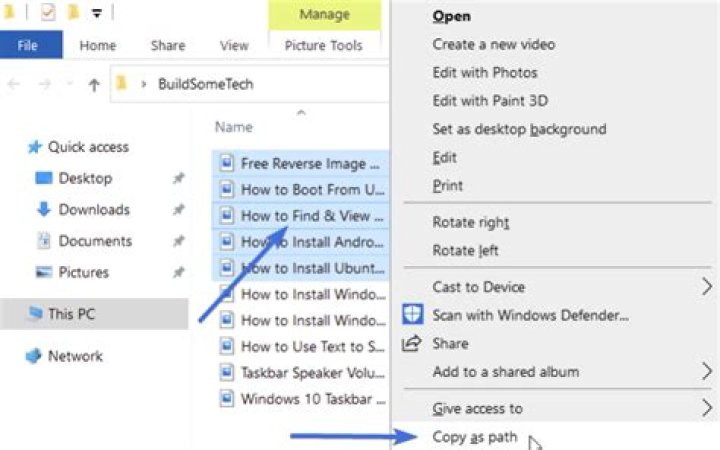The width and height of the screenshot is (720, 450).
Task: Expand the breadcrumb chevron before BuildSomeTech
Action: (x=144, y=84)
